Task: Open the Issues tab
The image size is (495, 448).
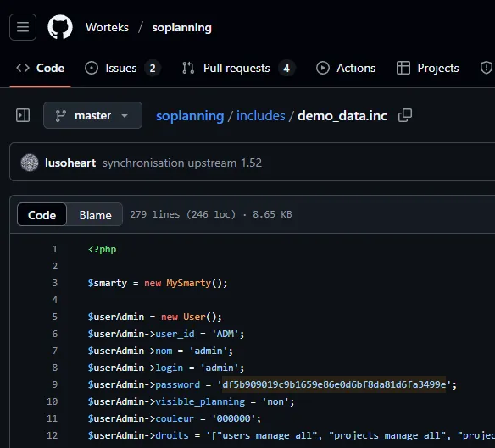Action: pyautogui.click(x=123, y=68)
